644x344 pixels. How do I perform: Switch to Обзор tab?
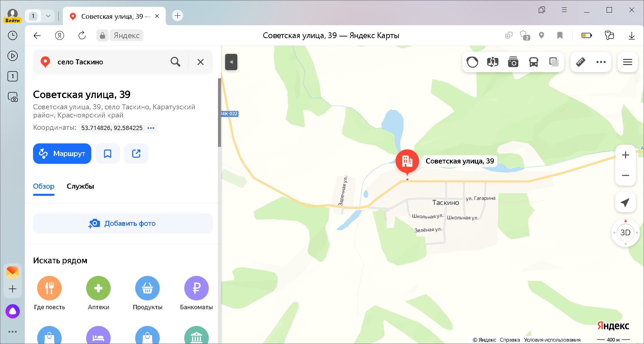coord(44,186)
